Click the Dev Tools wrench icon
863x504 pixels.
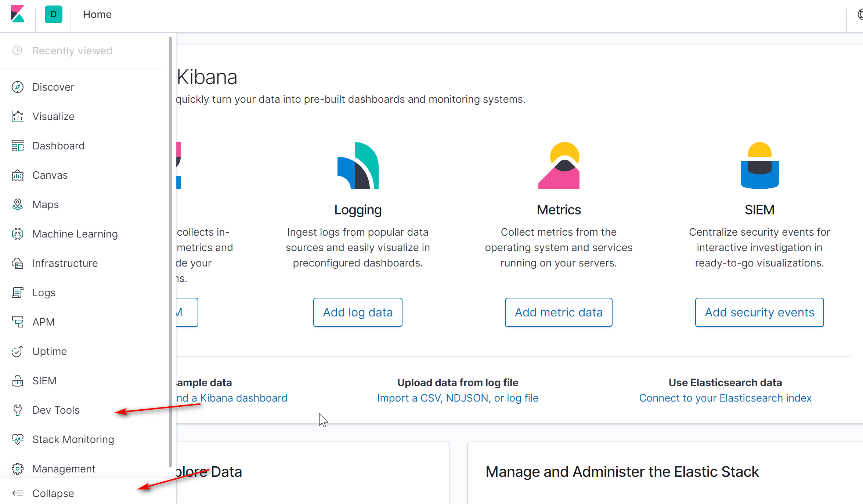18,410
